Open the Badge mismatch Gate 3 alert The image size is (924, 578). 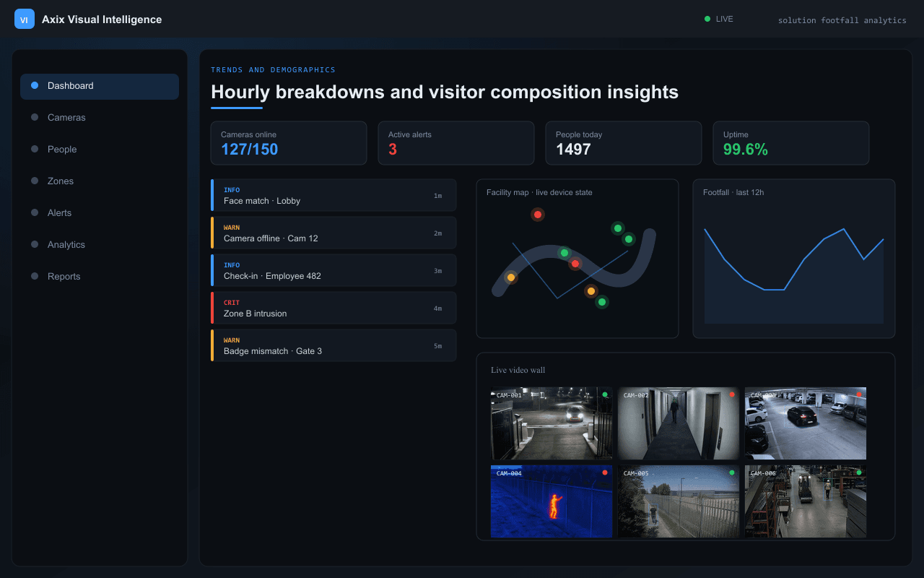coord(334,345)
